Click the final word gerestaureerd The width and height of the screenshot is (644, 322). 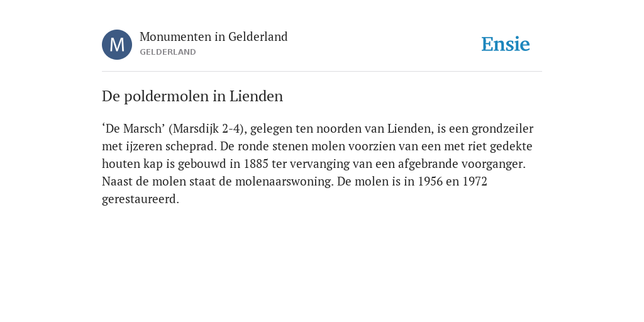(140, 199)
